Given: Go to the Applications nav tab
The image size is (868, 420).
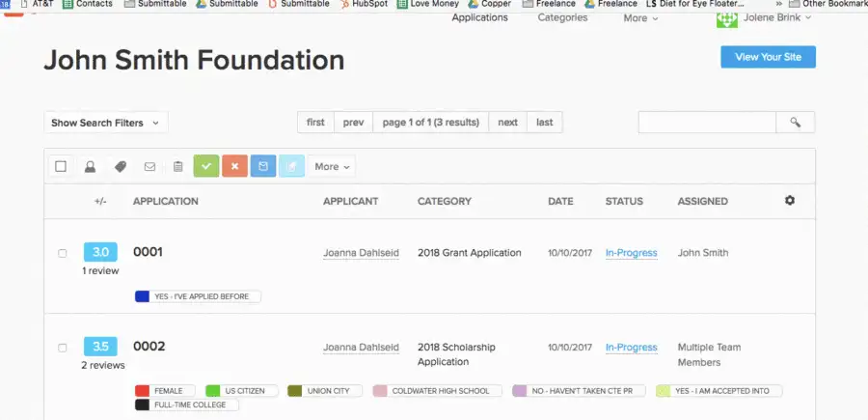Looking at the screenshot, I should (x=479, y=17).
